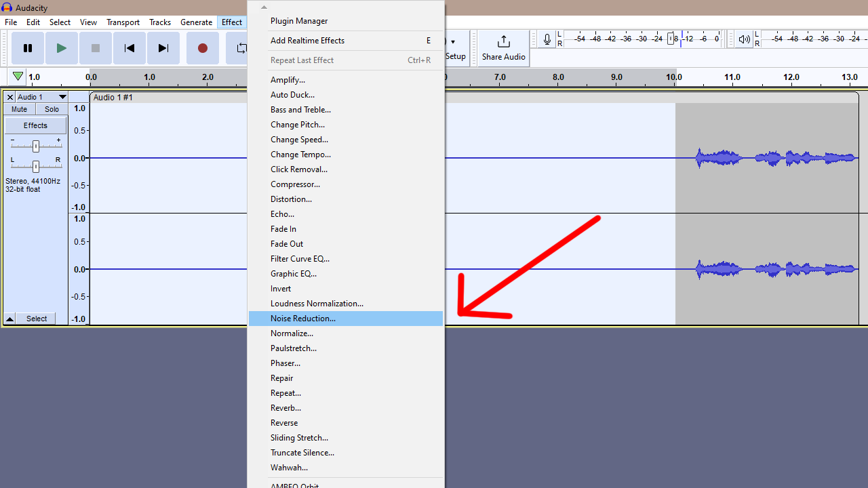Screen dimensions: 868x488
Task: Choose the Amplify effect
Action: point(346,80)
